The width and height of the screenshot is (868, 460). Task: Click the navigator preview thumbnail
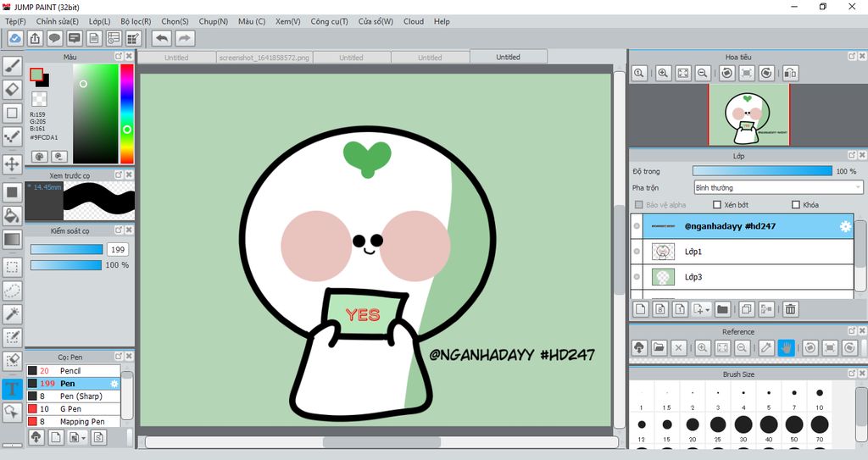point(748,115)
